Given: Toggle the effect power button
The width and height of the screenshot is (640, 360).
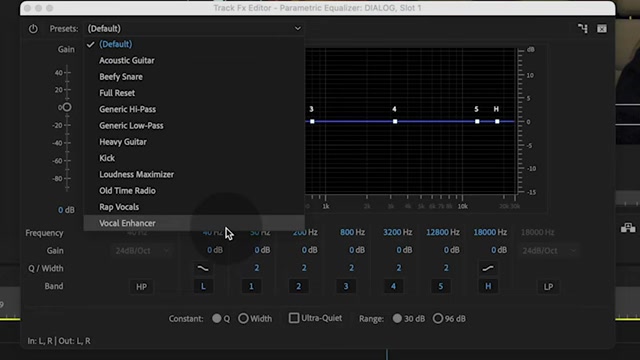Looking at the screenshot, I should tap(33, 29).
